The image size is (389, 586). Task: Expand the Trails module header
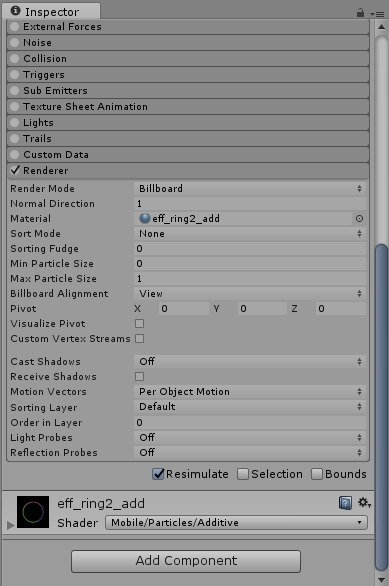click(x=188, y=139)
